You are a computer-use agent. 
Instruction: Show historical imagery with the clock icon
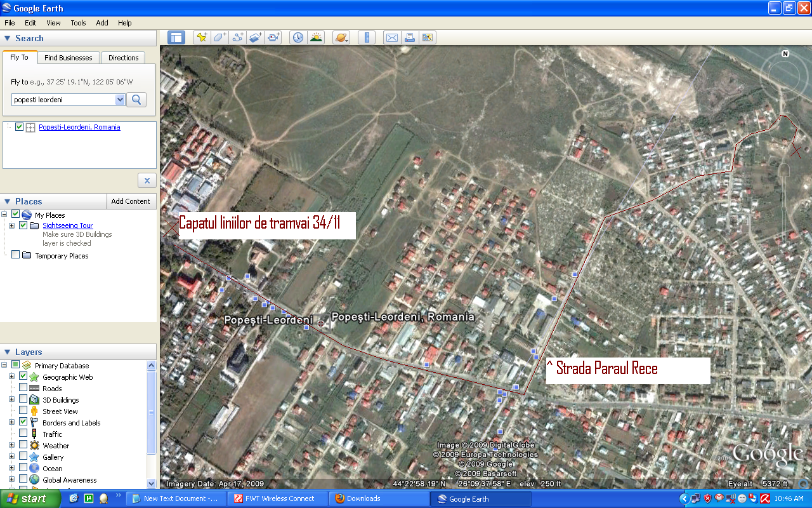coord(298,37)
